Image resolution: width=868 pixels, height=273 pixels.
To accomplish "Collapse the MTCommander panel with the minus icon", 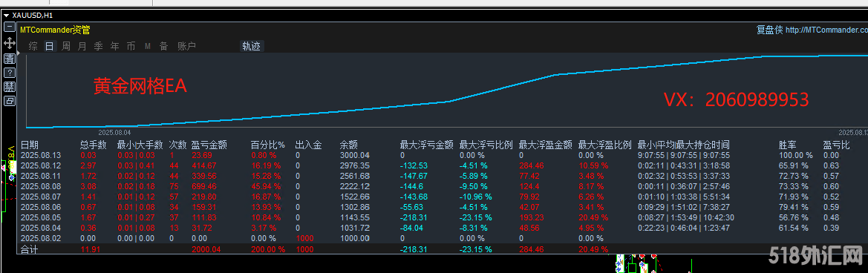I will click(x=9, y=27).
